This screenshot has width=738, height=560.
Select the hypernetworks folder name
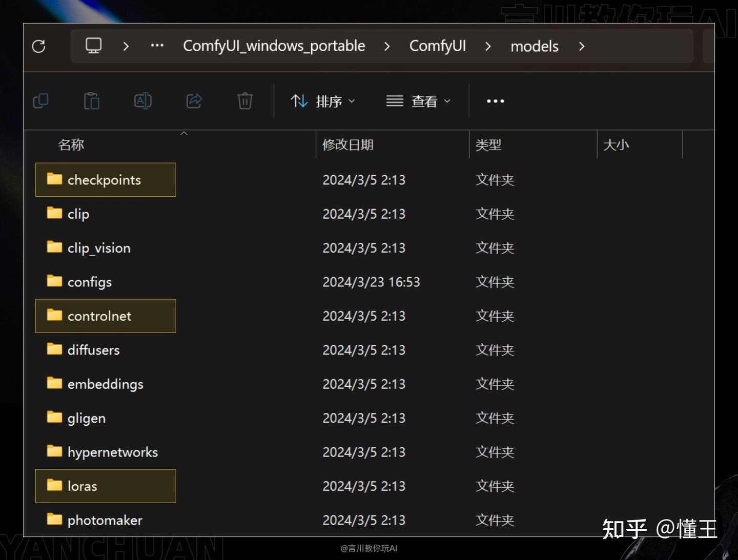(113, 452)
